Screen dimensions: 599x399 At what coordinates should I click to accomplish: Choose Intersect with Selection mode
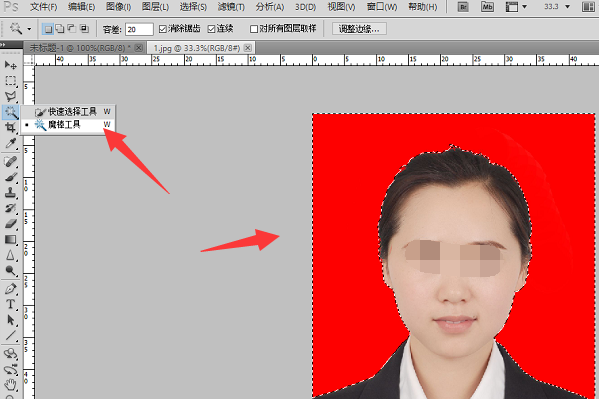[84, 29]
